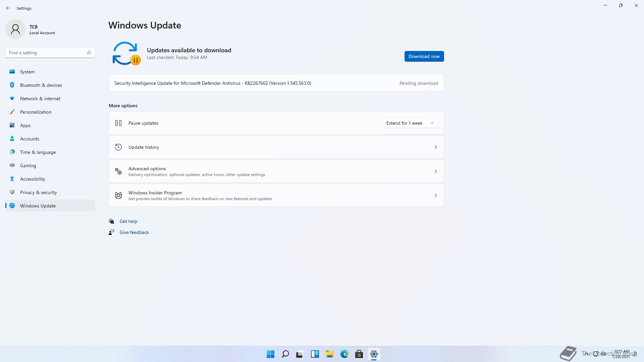
Task: Go to the Accounts settings page
Action: pyautogui.click(x=30, y=139)
